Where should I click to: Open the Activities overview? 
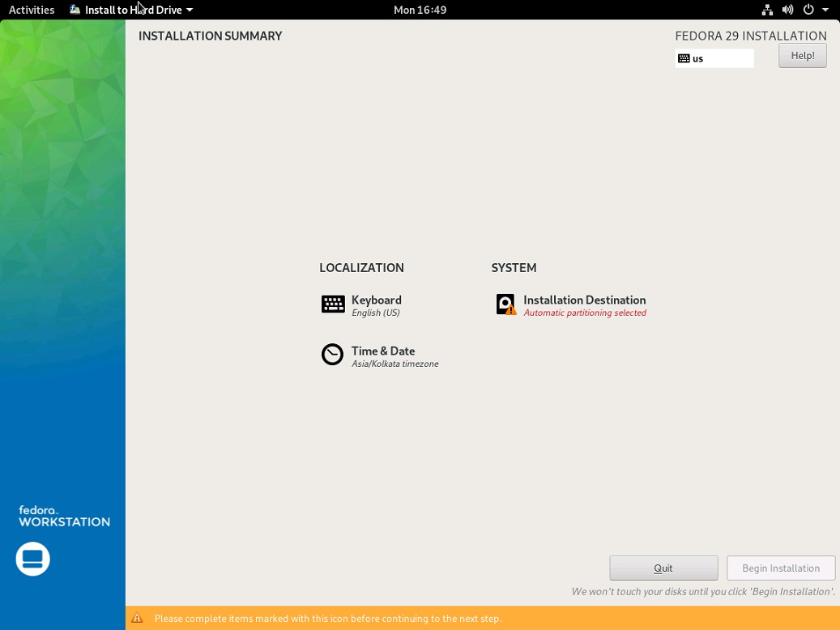(32, 10)
